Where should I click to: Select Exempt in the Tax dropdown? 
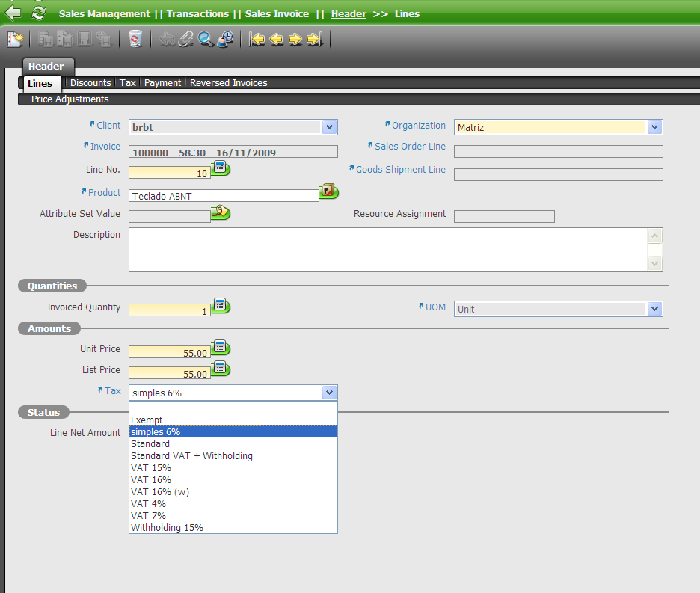click(147, 420)
